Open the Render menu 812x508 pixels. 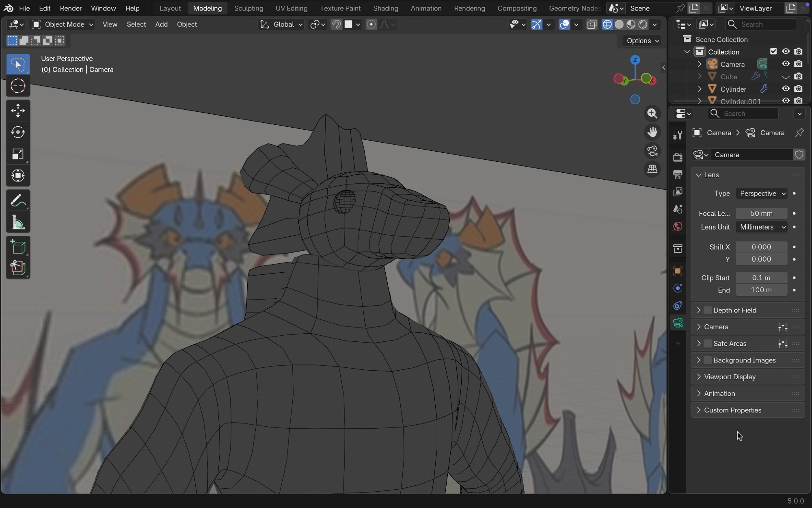click(71, 8)
